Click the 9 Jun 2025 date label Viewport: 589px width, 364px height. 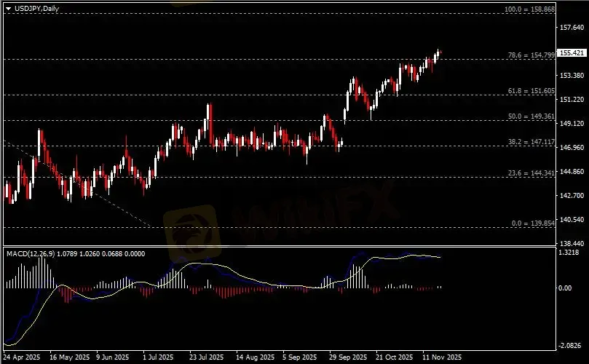[x=112, y=357]
